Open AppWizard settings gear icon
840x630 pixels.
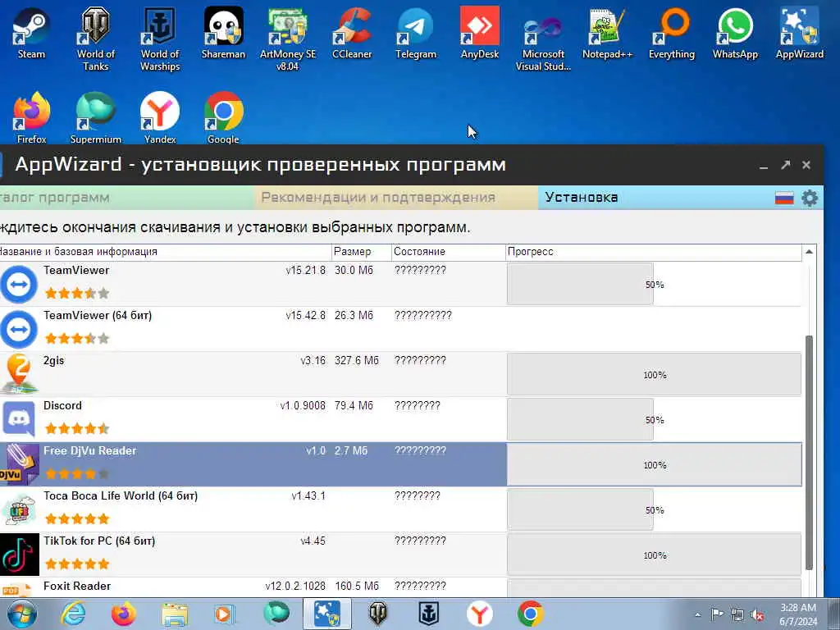tap(810, 198)
